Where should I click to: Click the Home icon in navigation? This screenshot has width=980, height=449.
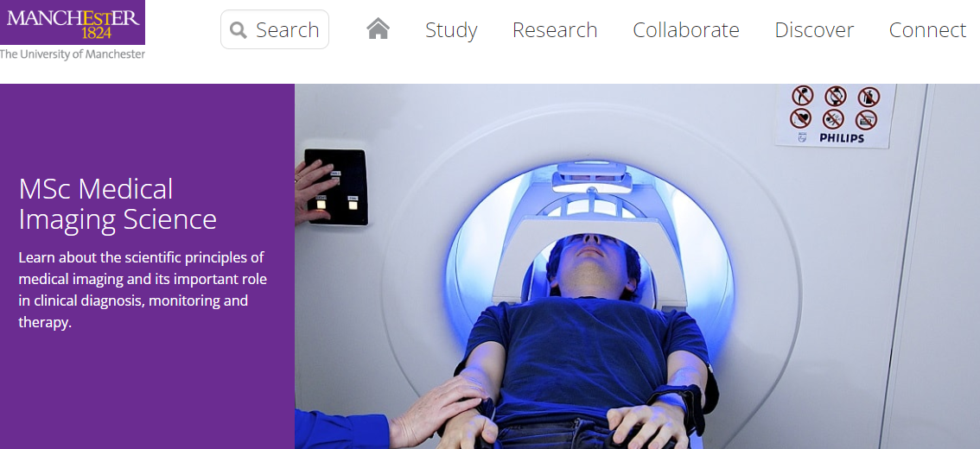coord(379,28)
